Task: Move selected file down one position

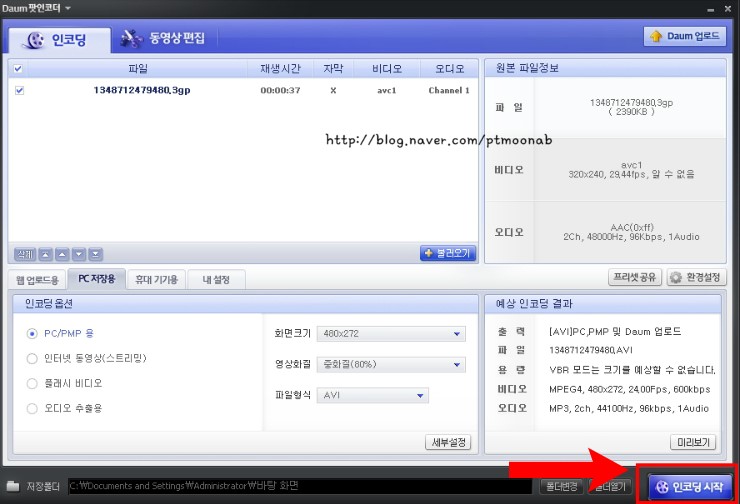Action: tap(79, 254)
